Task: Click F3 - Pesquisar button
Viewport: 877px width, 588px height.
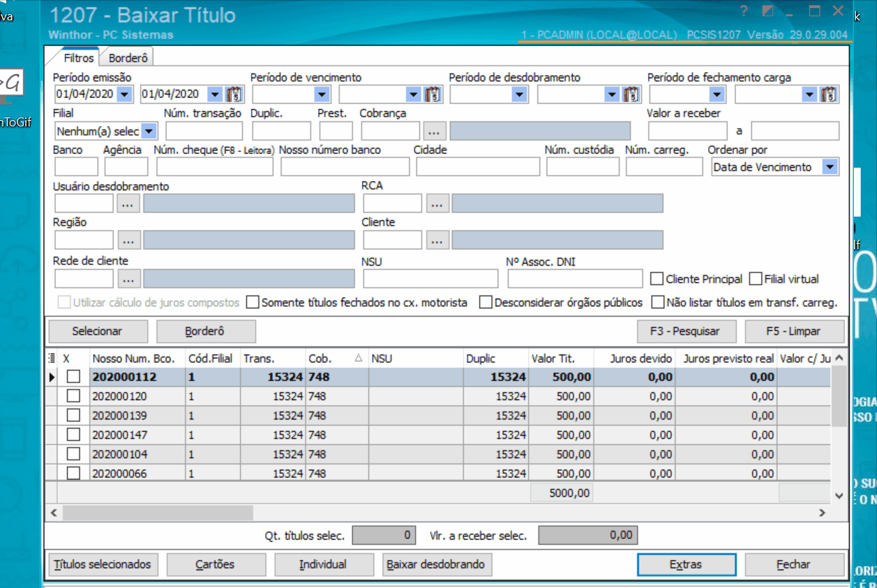Action: (687, 331)
